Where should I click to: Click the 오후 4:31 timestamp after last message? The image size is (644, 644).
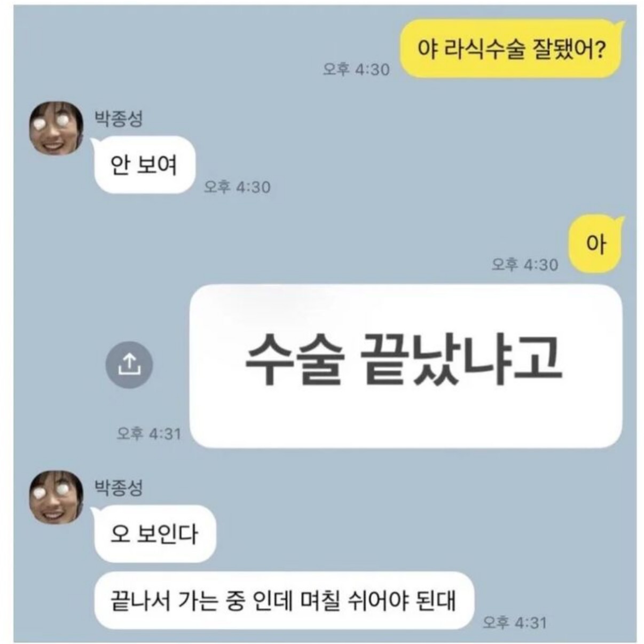pyautogui.click(x=515, y=622)
